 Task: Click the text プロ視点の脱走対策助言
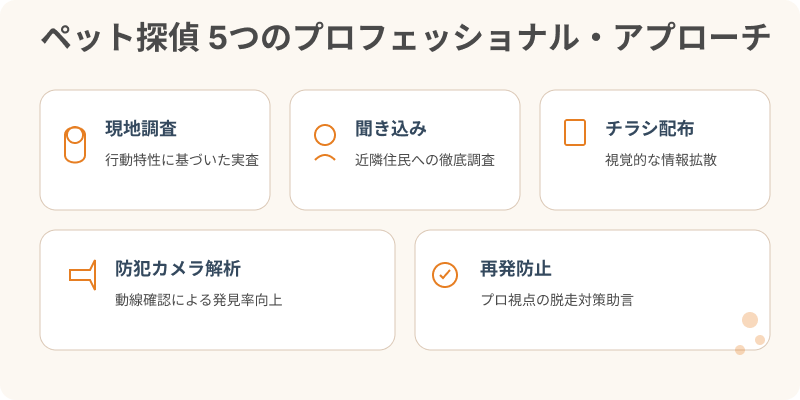pyautogui.click(x=557, y=300)
